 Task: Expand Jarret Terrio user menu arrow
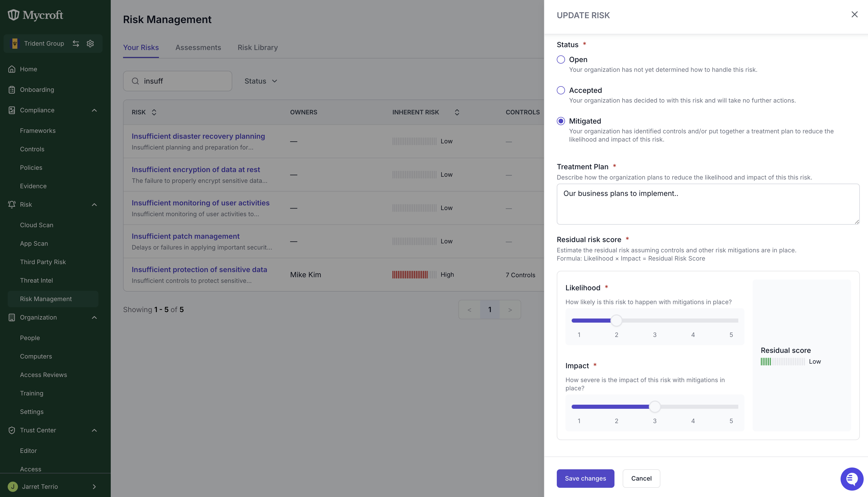tap(94, 486)
